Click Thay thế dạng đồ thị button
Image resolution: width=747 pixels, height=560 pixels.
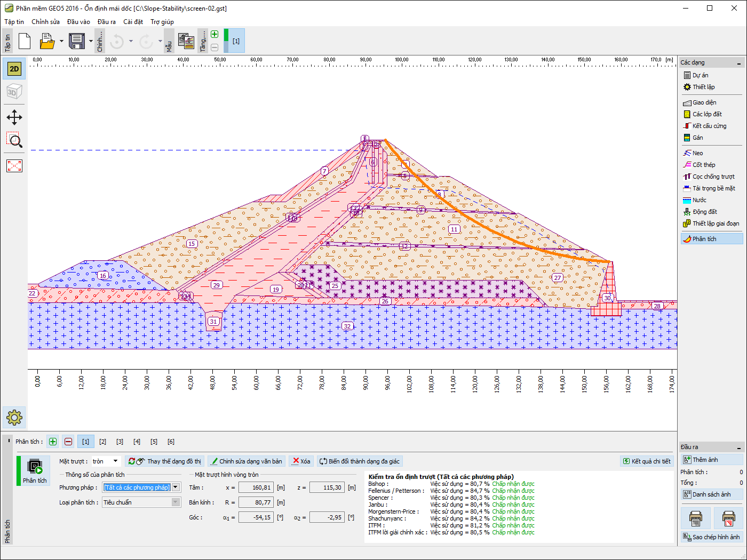(x=165, y=461)
